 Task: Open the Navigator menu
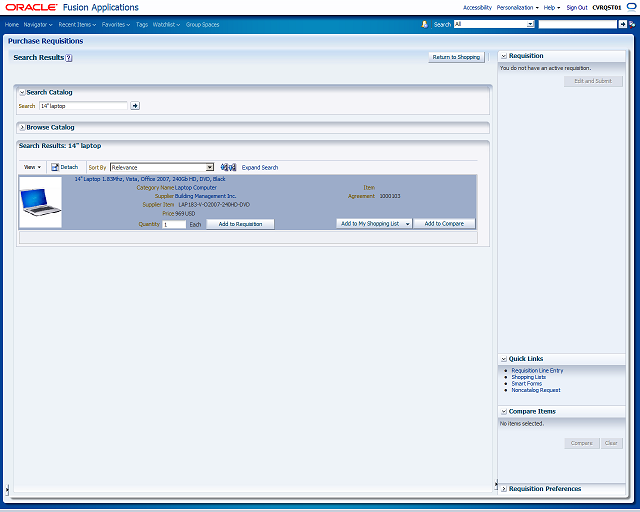coord(38,24)
